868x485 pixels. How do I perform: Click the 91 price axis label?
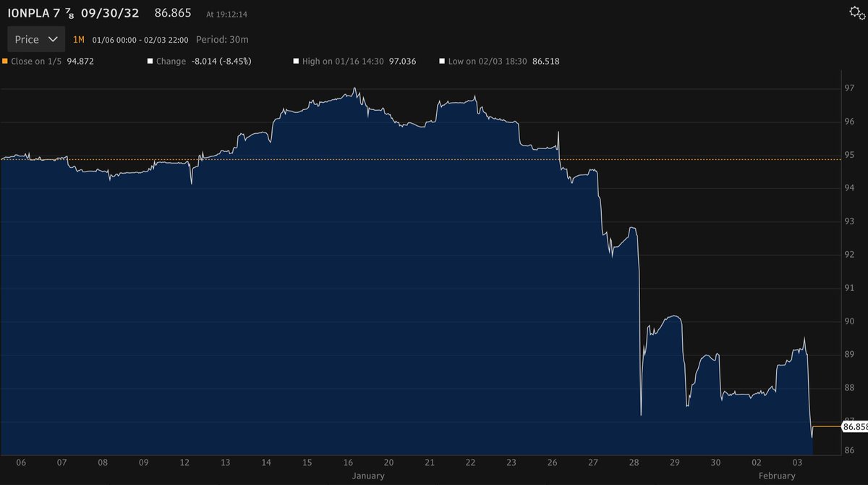click(x=850, y=288)
